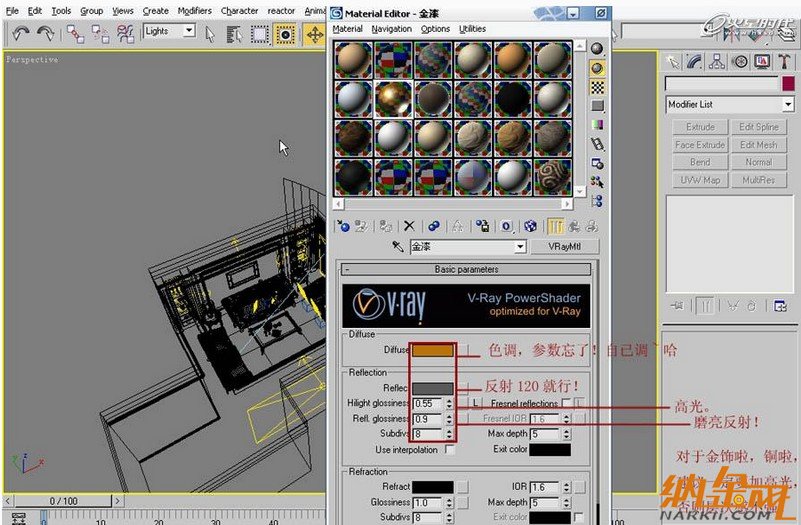Enable the Use interpolation checkbox

point(450,449)
